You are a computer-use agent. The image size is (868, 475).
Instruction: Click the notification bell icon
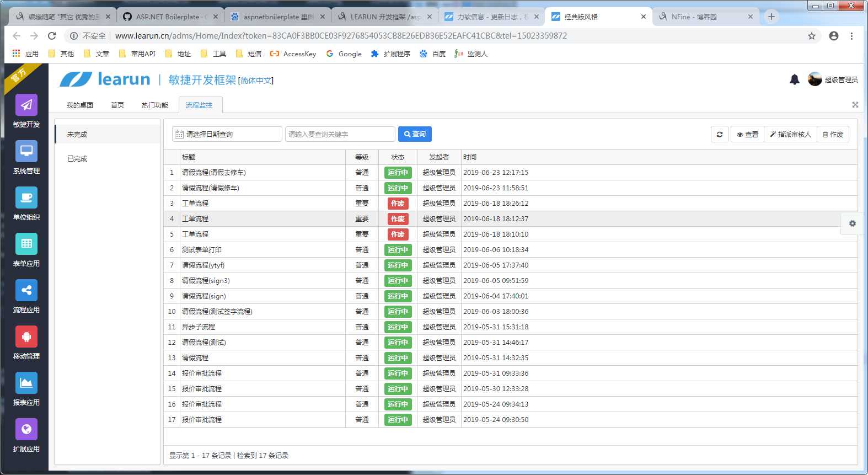[795, 79]
